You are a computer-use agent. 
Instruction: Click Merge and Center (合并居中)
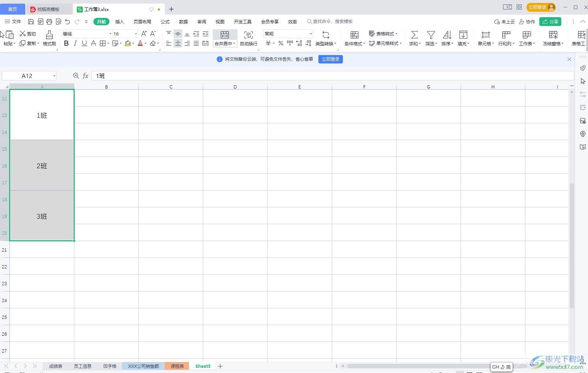click(225, 38)
